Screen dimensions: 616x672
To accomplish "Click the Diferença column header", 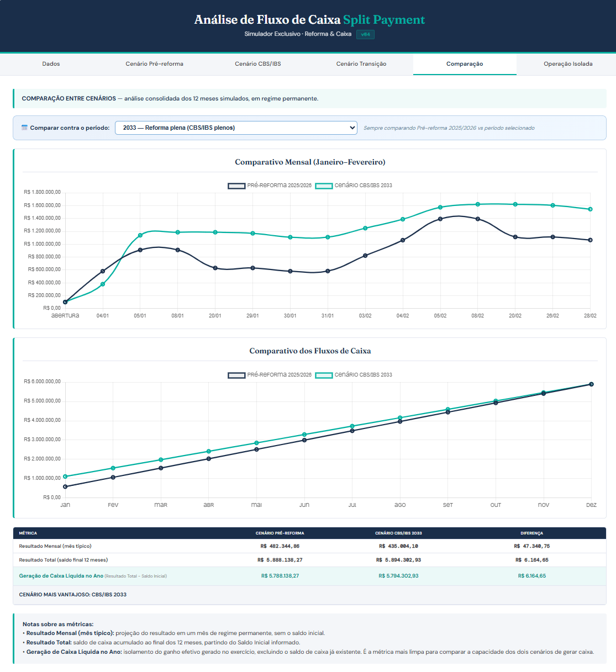I will click(x=531, y=533).
